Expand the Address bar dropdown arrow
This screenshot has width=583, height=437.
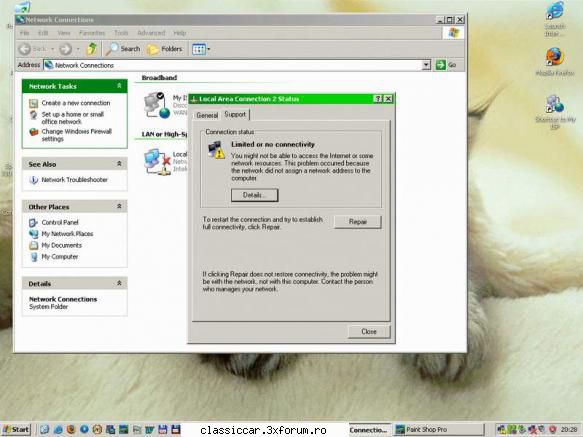pos(426,65)
